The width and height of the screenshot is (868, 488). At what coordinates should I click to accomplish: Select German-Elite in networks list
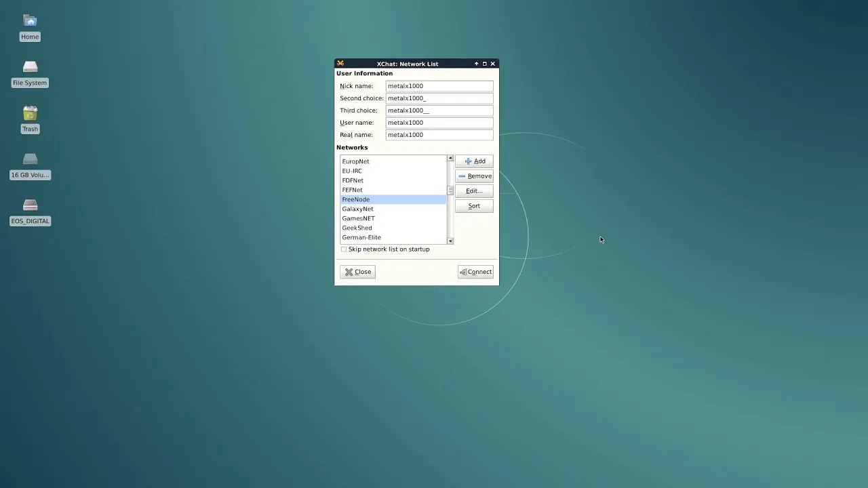tap(393, 237)
